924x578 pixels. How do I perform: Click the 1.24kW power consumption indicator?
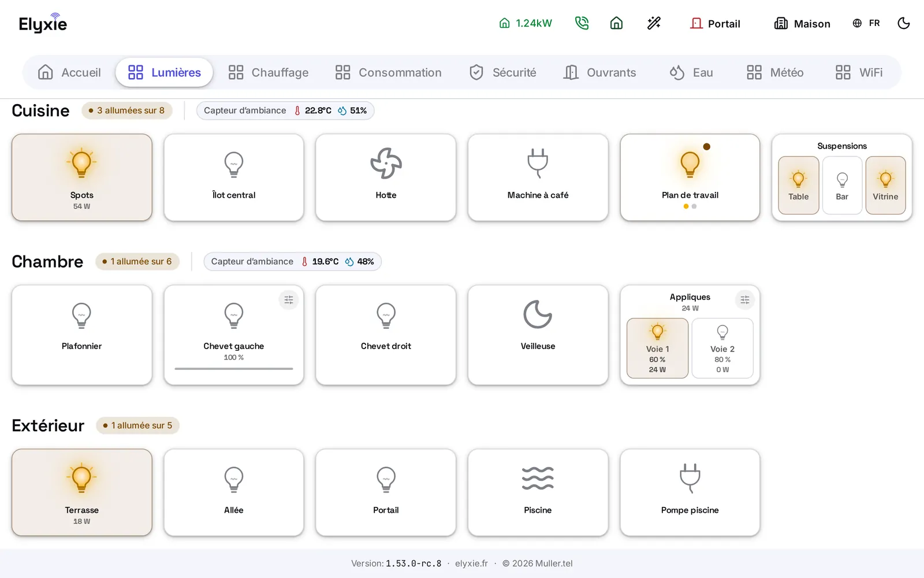pos(526,23)
